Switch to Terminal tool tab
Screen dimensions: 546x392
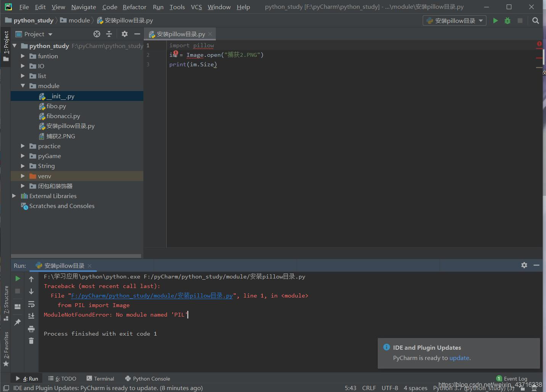click(100, 378)
